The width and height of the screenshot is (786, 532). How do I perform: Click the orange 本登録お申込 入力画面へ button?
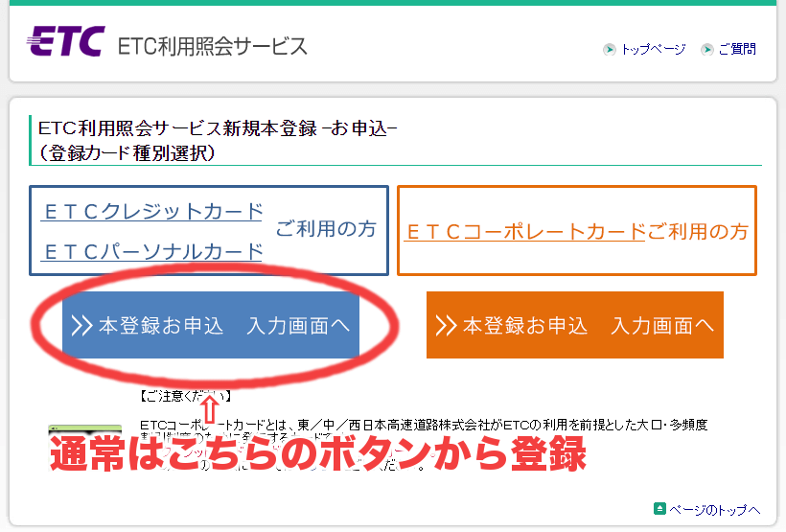coord(575,325)
